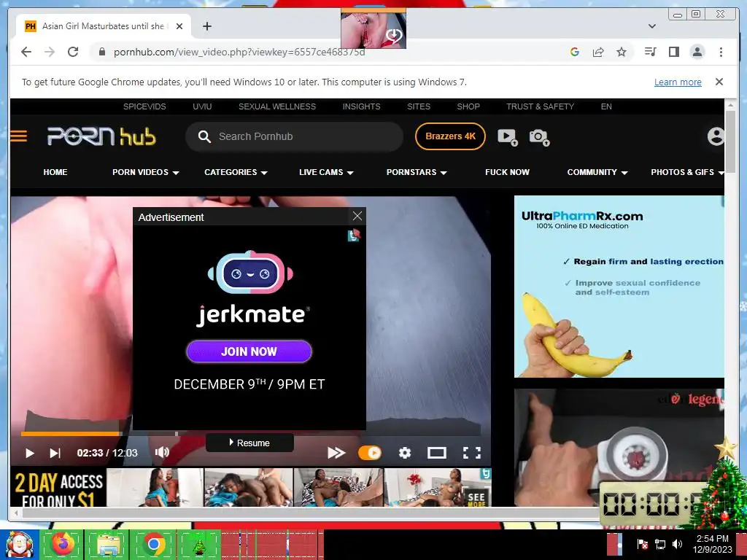The image size is (747, 560).
Task: Open the Santa Start button
Action: pyautogui.click(x=19, y=544)
